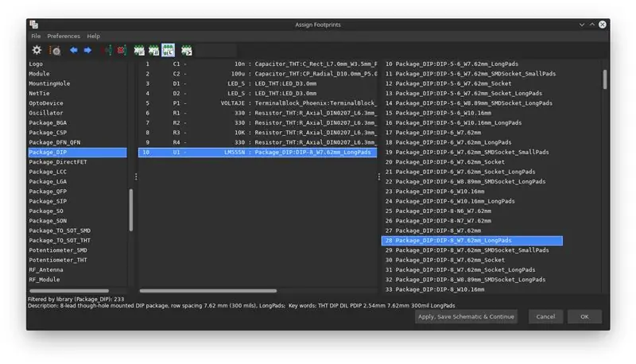Select symbol row D1 LED_S
The width and height of the screenshot is (636, 364).
pos(258,83)
